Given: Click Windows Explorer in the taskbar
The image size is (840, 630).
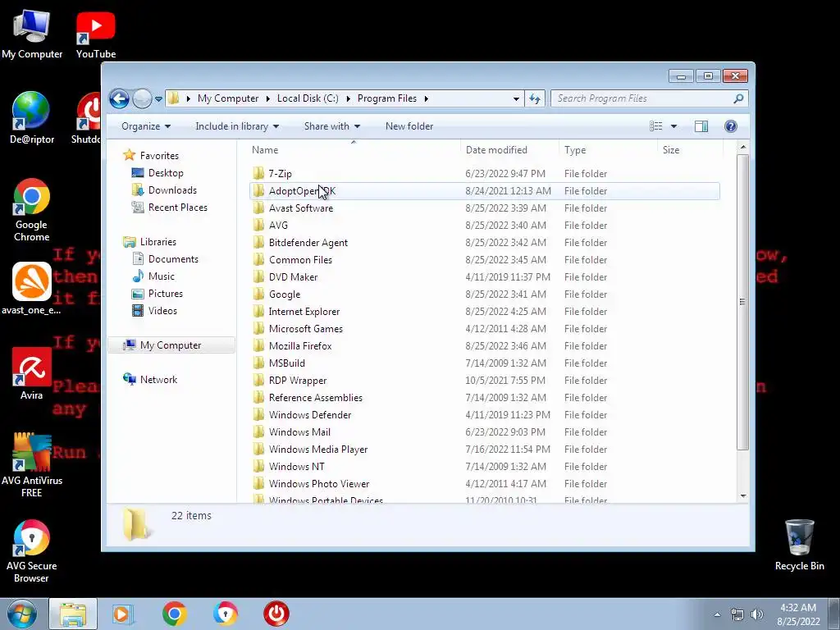Looking at the screenshot, I should [x=73, y=614].
